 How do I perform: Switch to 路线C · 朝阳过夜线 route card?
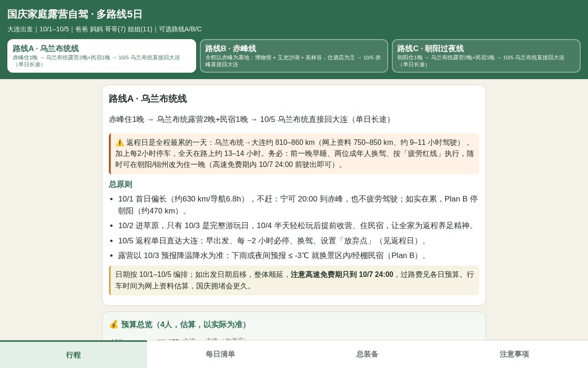486,56
